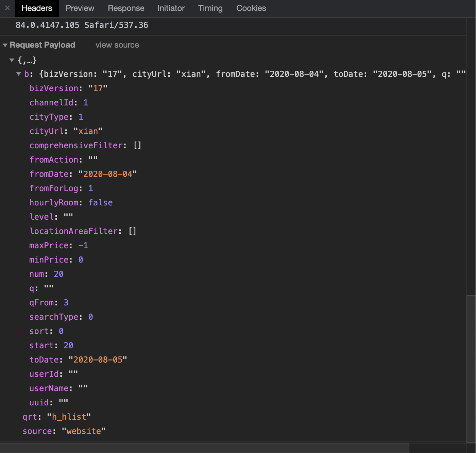Select the locationAreaFilter: [] row
The height and width of the screenshot is (453, 476).
click(83, 231)
